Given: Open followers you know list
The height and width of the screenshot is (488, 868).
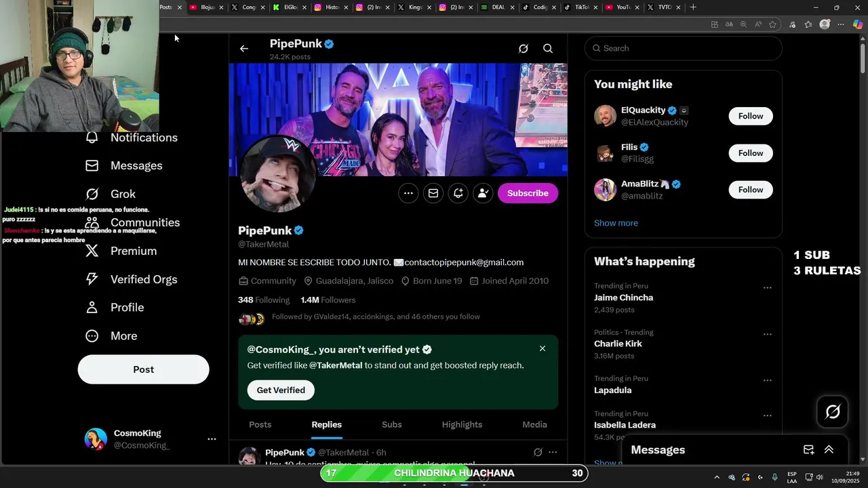Looking at the screenshot, I should pyautogui.click(x=376, y=317).
